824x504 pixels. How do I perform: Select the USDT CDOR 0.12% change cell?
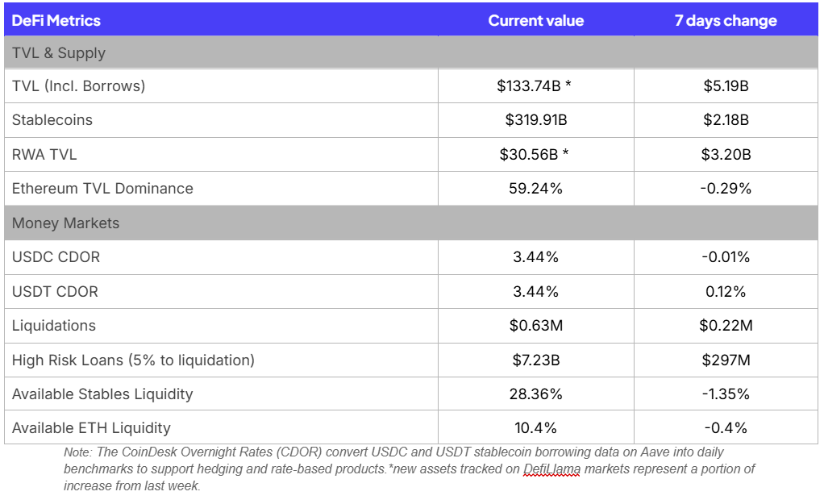point(726,291)
